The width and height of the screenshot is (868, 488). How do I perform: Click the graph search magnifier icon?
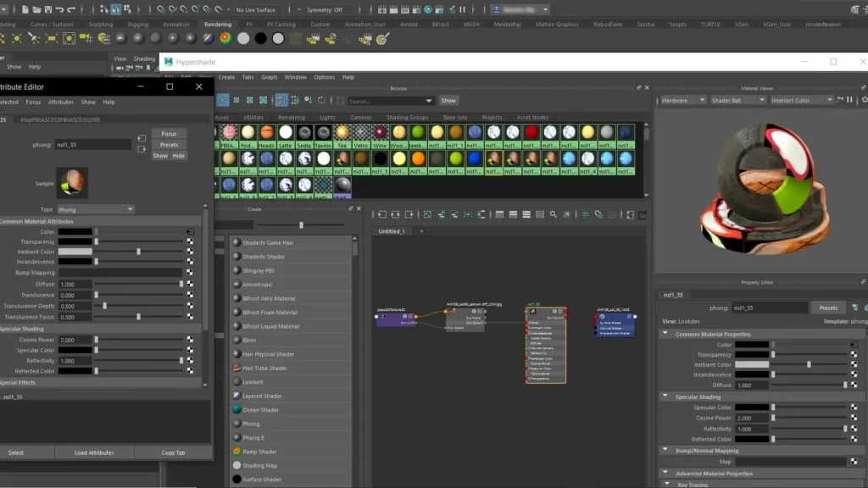click(553, 214)
